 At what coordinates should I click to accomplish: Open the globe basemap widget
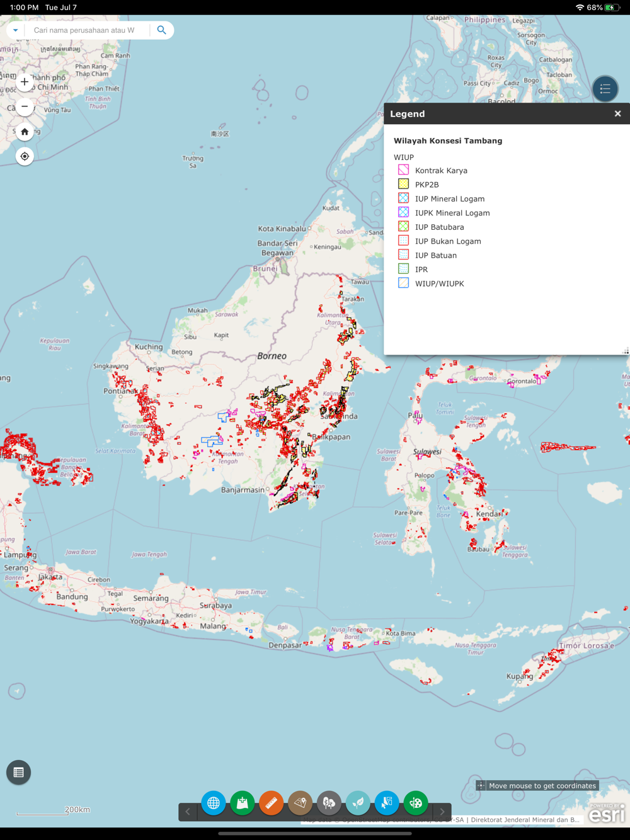(214, 803)
